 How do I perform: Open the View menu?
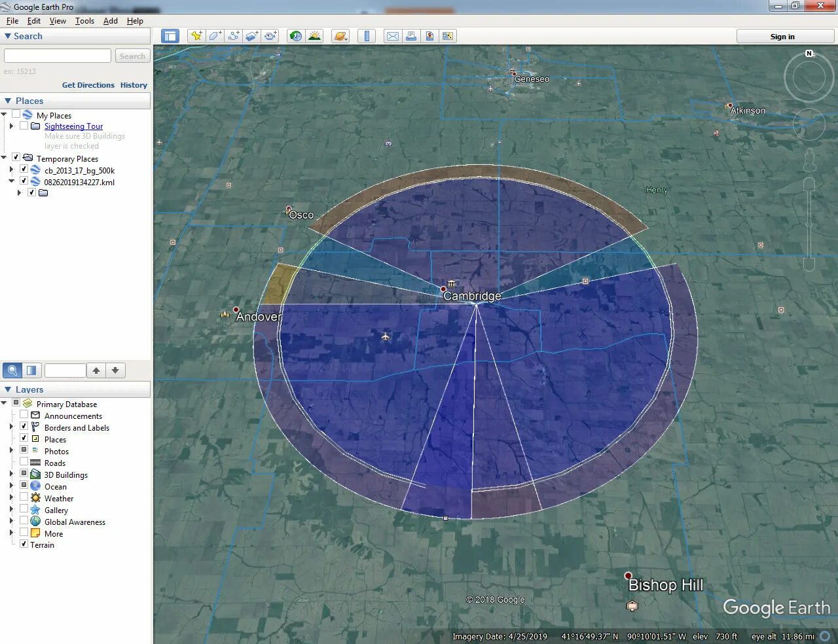pyautogui.click(x=58, y=21)
